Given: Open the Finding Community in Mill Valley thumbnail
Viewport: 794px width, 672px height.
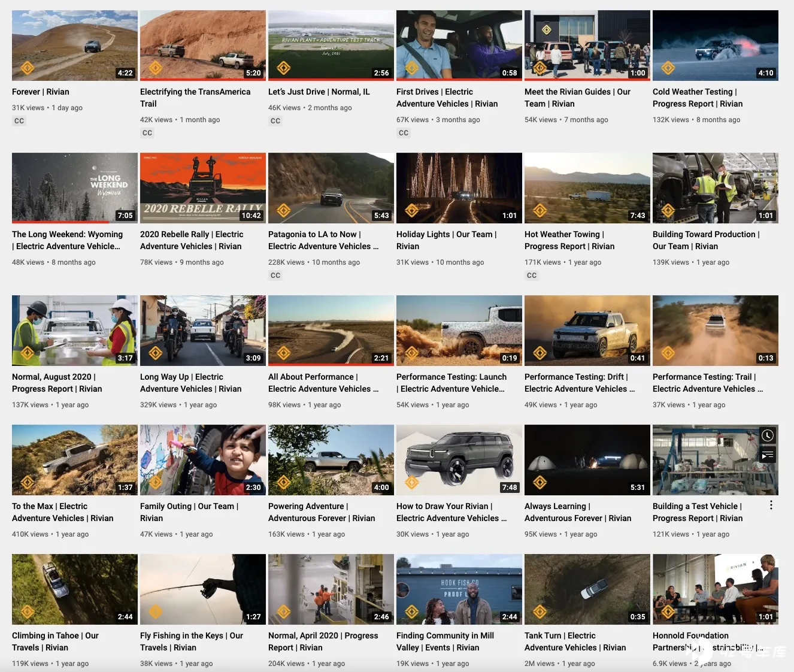Looking at the screenshot, I should [459, 589].
